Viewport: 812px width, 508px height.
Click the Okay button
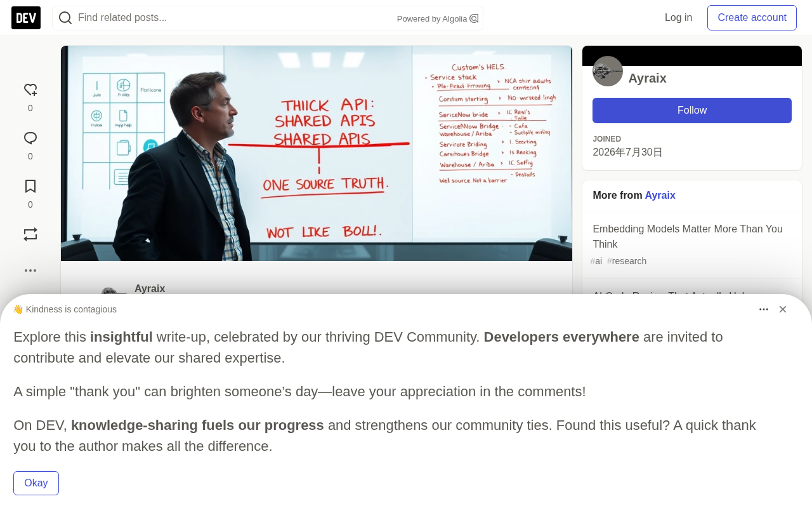pos(36,483)
